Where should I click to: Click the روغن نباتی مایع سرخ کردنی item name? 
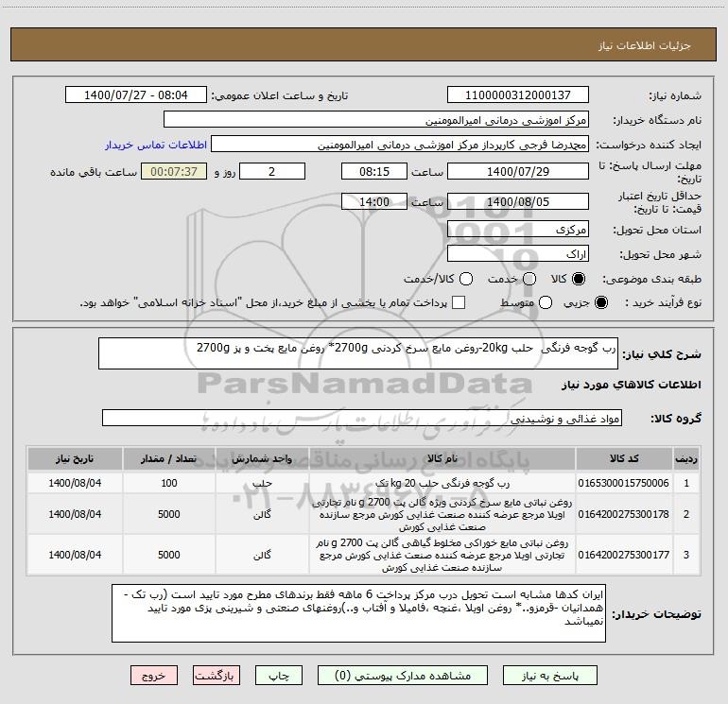point(442,515)
